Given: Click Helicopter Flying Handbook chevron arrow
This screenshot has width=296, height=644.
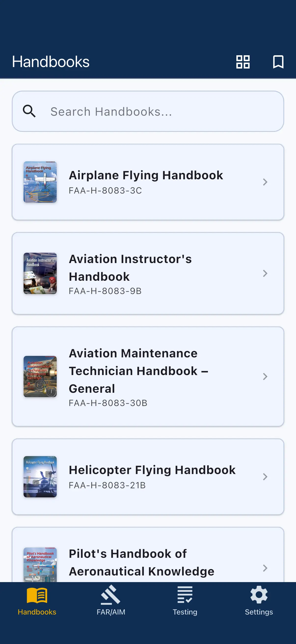Looking at the screenshot, I should click(265, 476).
